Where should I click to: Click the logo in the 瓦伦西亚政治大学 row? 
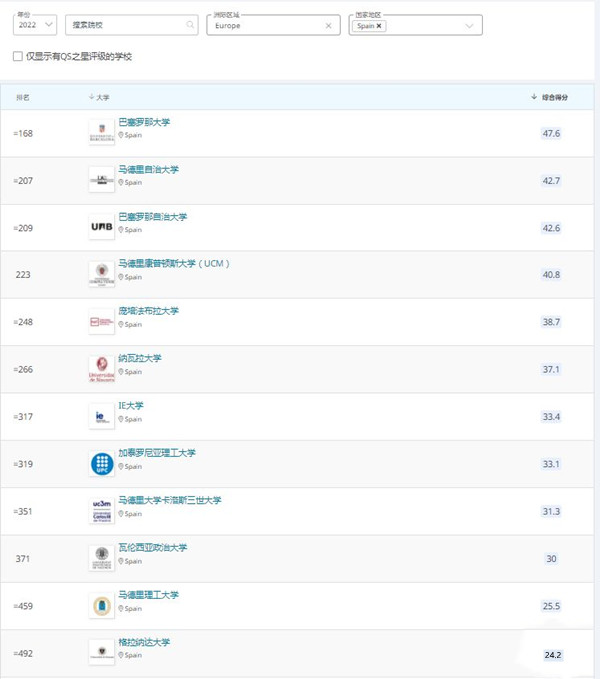tap(102, 559)
